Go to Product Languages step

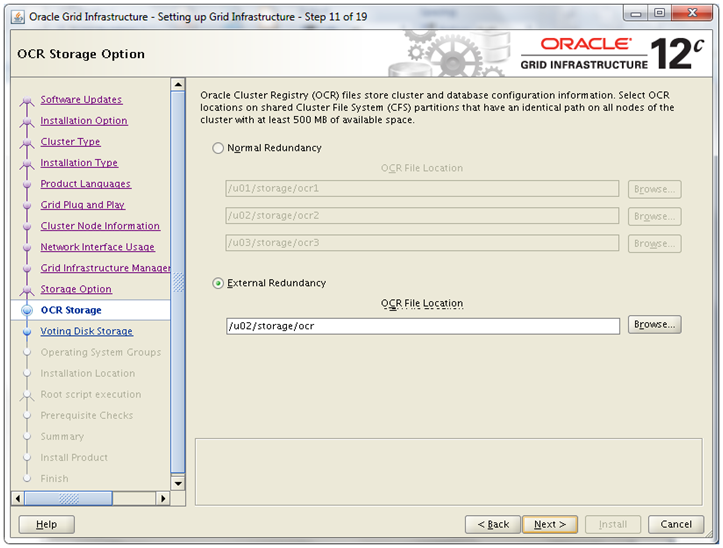(x=86, y=184)
